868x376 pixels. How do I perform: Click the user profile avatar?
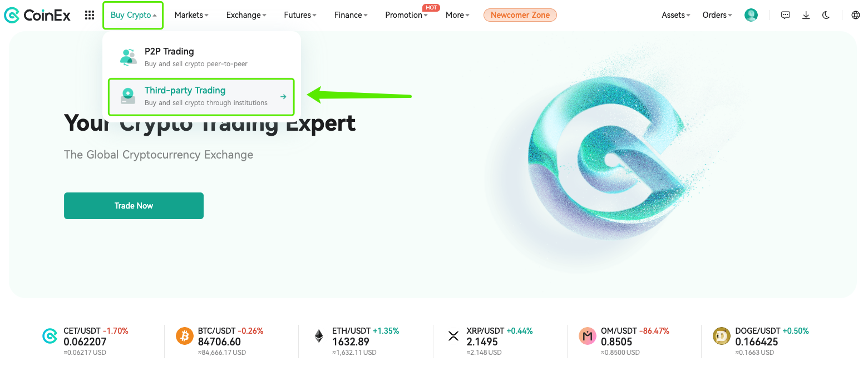(x=751, y=15)
